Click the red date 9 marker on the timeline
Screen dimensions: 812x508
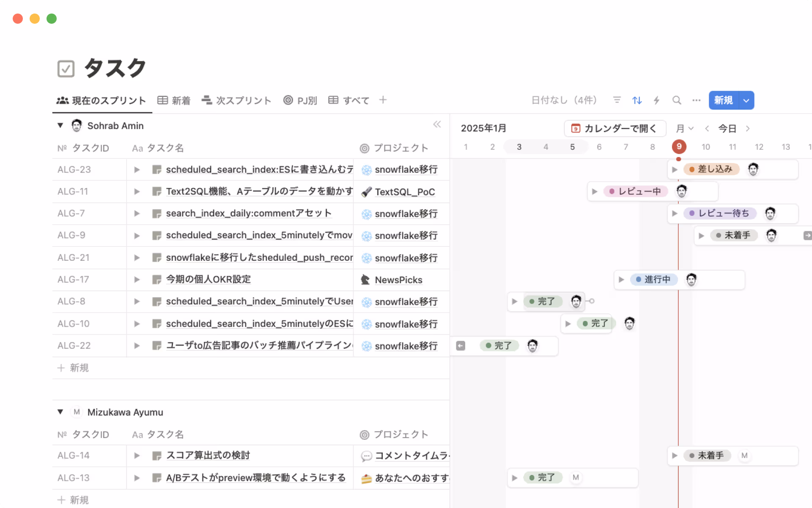tap(679, 146)
